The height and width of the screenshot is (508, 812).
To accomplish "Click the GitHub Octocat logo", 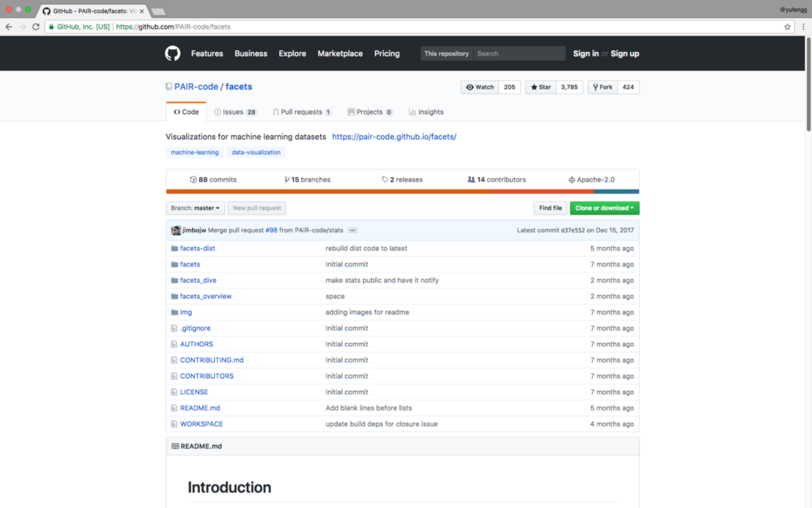I will click(x=173, y=54).
